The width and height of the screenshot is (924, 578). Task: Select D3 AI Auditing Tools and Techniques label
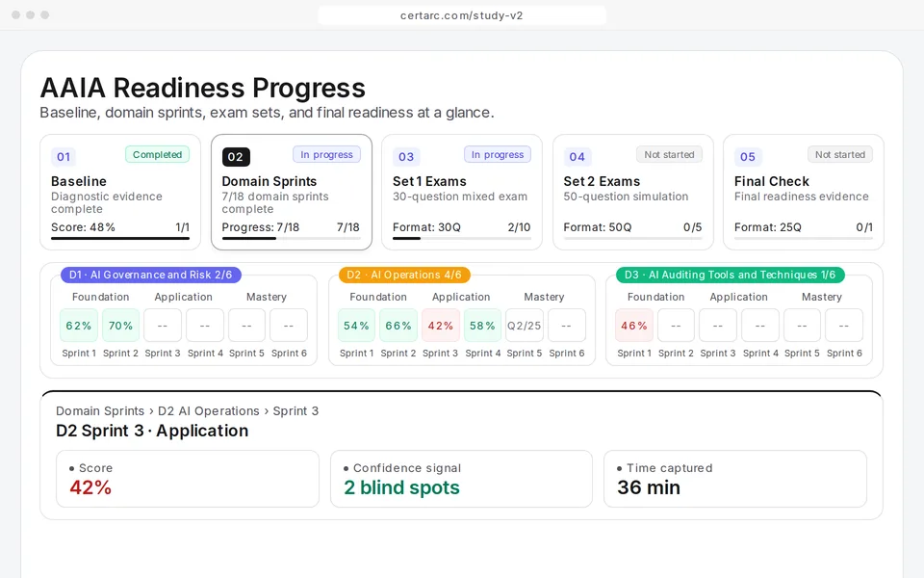731,275
